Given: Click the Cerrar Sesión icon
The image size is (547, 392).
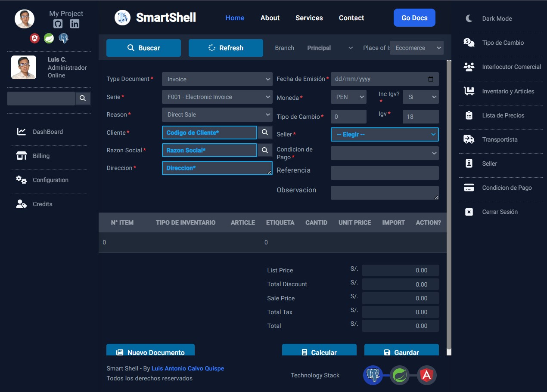Looking at the screenshot, I should [469, 212].
